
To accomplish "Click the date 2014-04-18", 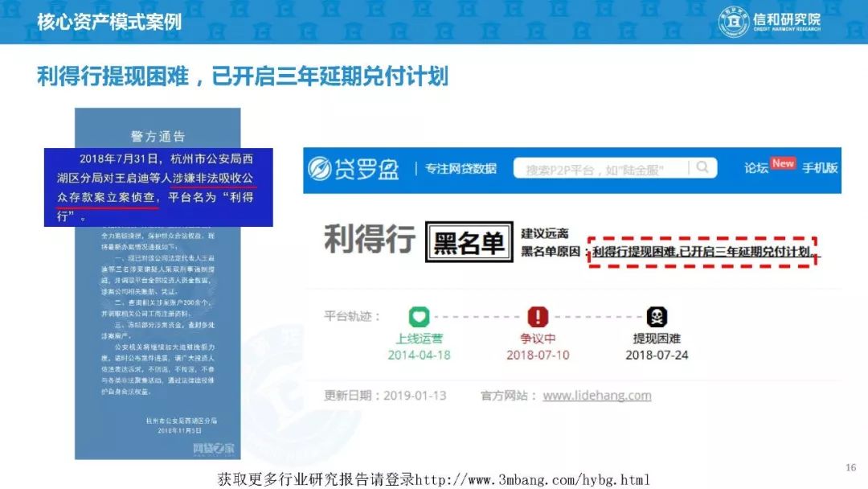I will [419, 355].
